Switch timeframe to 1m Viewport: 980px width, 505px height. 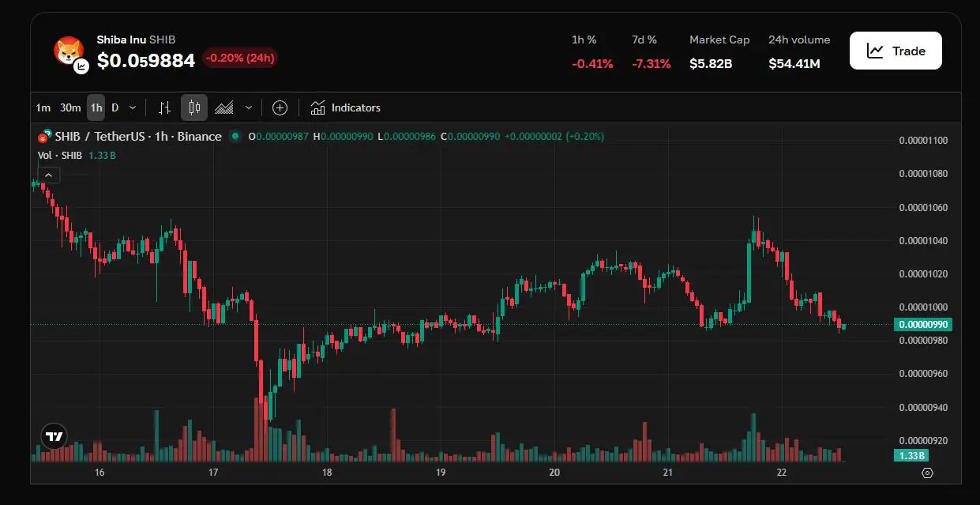[43, 107]
